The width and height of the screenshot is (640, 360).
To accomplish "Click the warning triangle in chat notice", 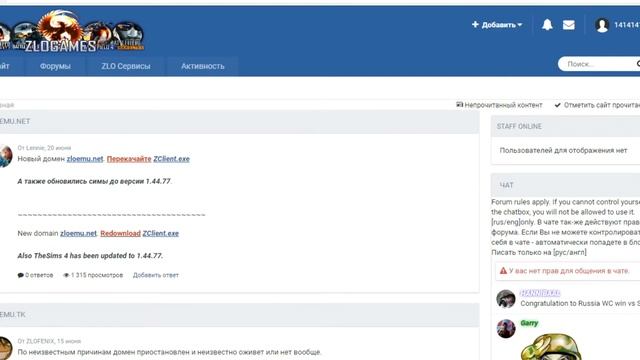I will coord(503,271).
